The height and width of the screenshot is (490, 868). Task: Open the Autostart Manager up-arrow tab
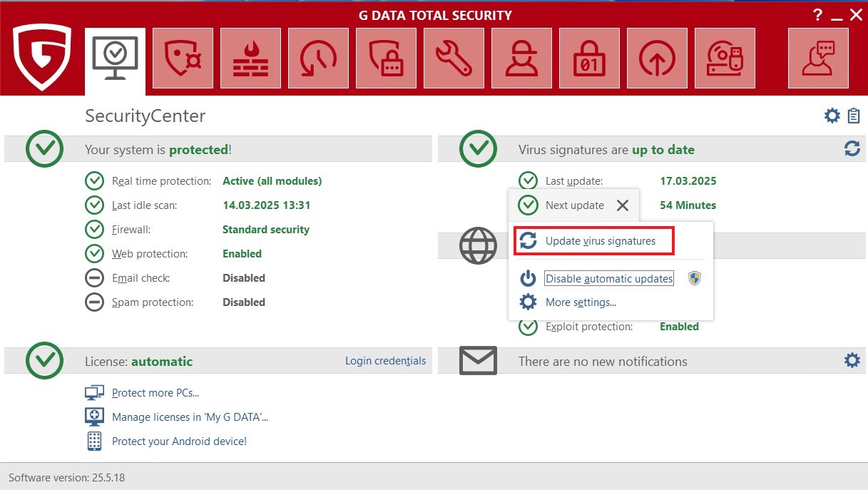click(658, 58)
